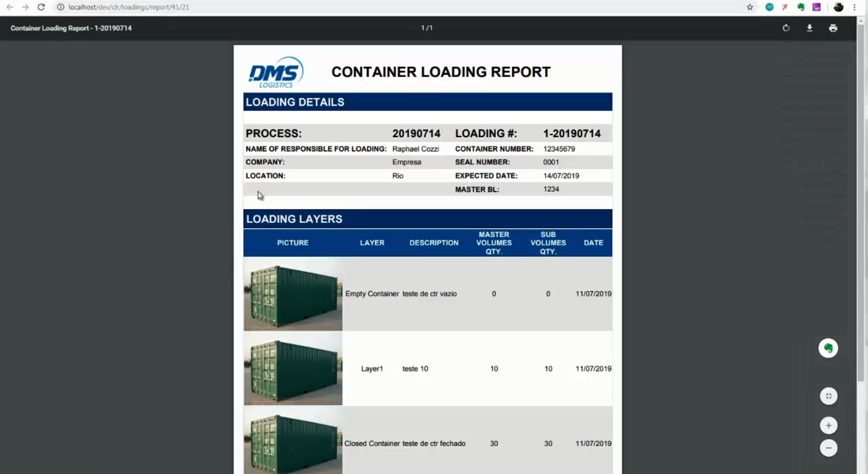This screenshot has width=868, height=474.
Task: View site information icon in address bar
Action: (60, 7)
